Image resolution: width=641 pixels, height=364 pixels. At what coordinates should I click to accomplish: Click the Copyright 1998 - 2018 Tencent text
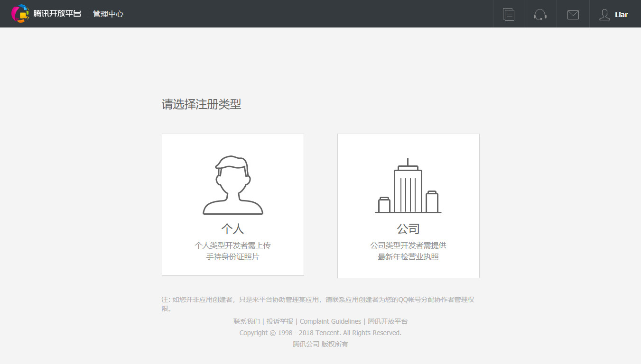320,333
